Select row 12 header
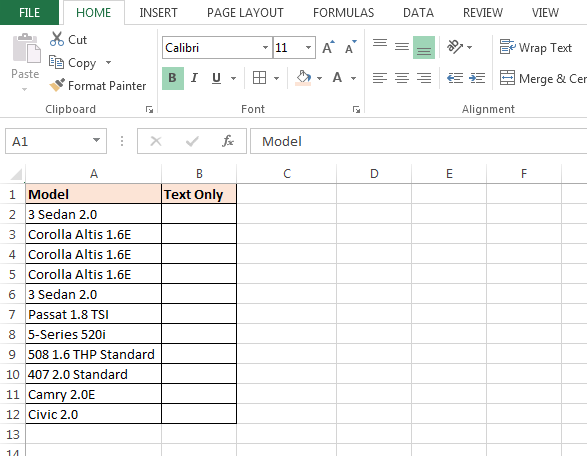The width and height of the screenshot is (587, 456). pyautogui.click(x=12, y=414)
